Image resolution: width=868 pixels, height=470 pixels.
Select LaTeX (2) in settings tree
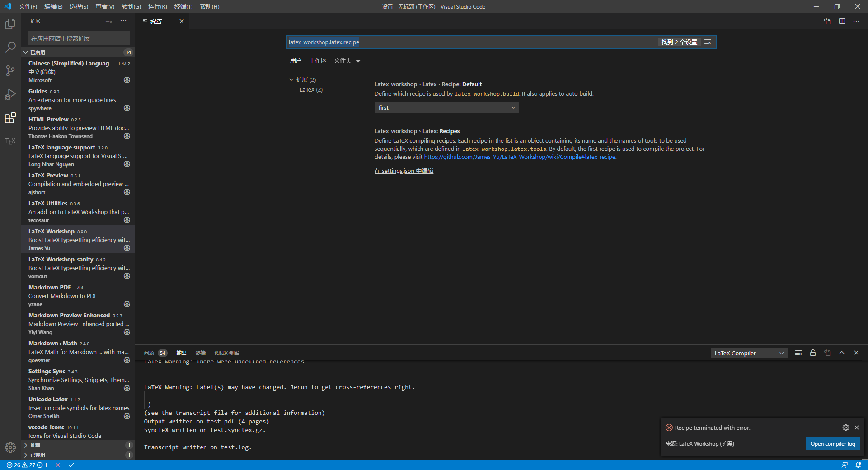coord(311,90)
